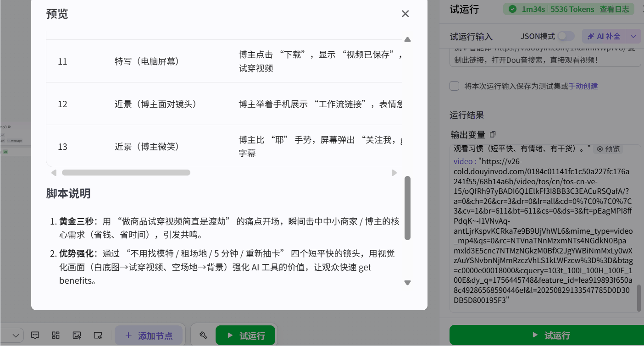Copy the 输出变量 content via copy icon
The width and height of the screenshot is (644, 346).
[x=493, y=134]
